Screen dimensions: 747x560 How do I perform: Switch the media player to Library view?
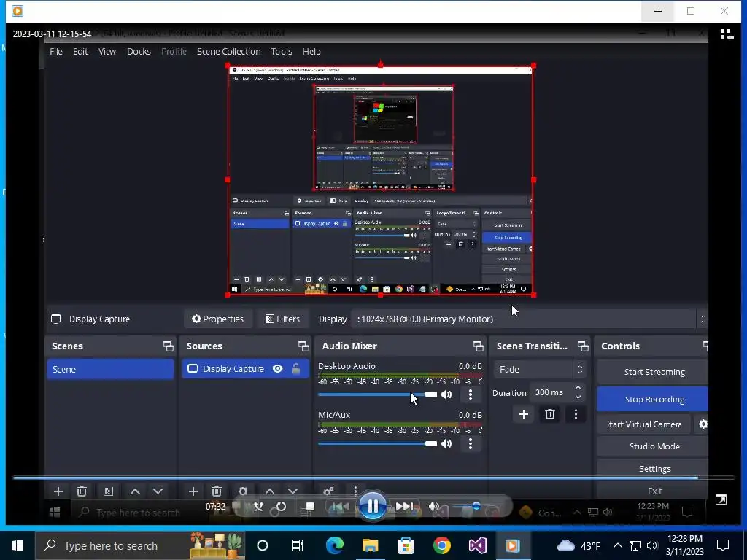tap(727, 34)
